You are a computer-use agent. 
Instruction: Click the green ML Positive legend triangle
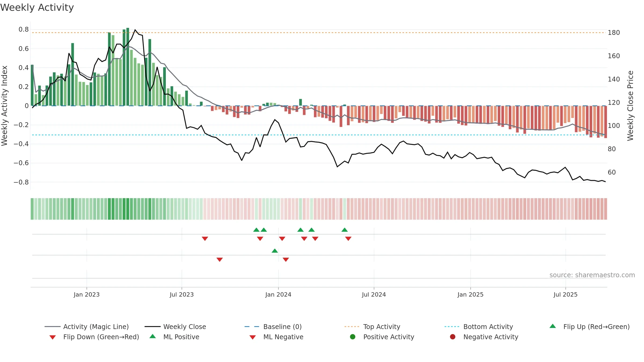tap(153, 336)
